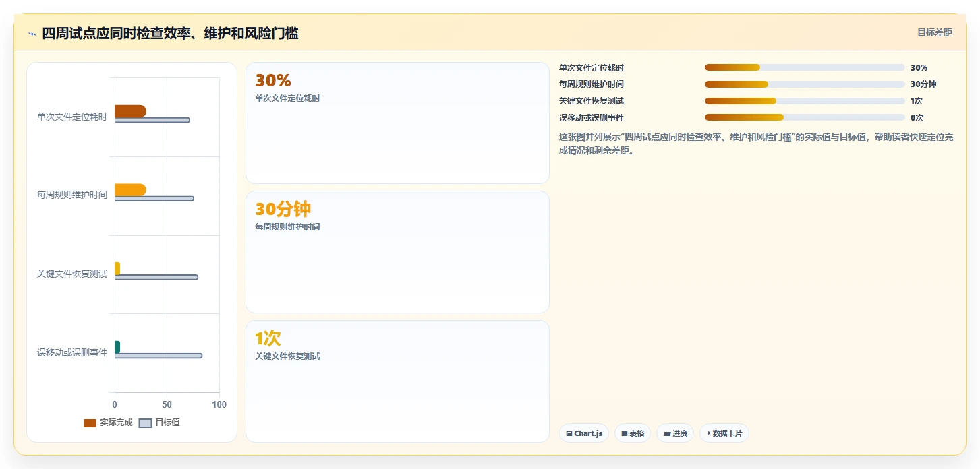980x469 pixels.
Task: Toggle the 实际完成 legend swatch
Action: tap(90, 423)
